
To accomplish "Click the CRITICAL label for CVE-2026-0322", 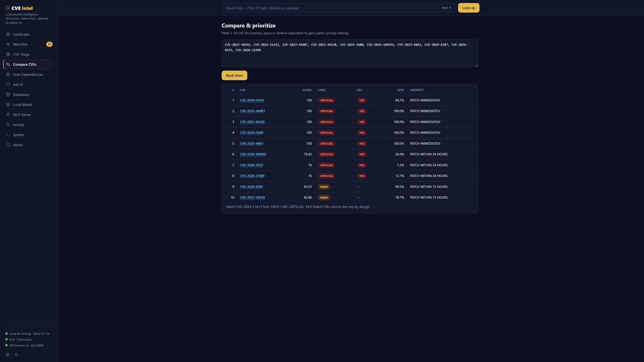I will tap(327, 165).
